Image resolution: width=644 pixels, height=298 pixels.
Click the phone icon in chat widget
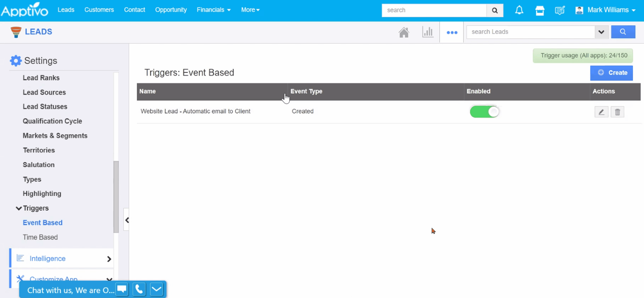(x=139, y=289)
